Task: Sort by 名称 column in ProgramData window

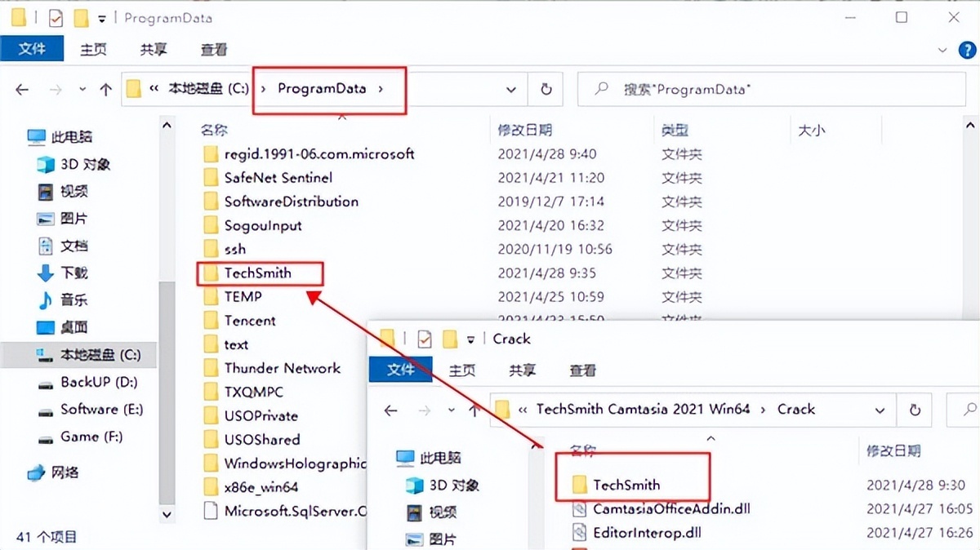Action: point(214,130)
